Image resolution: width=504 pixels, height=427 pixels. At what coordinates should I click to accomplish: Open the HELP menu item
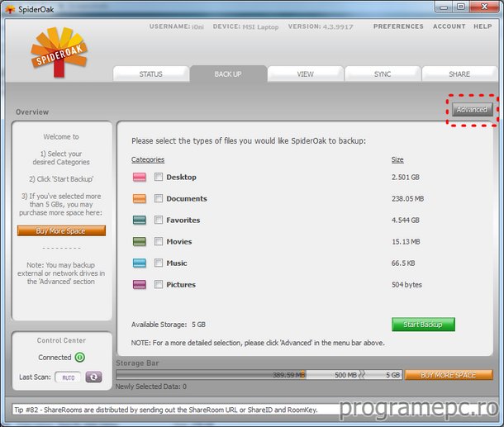[x=483, y=26]
